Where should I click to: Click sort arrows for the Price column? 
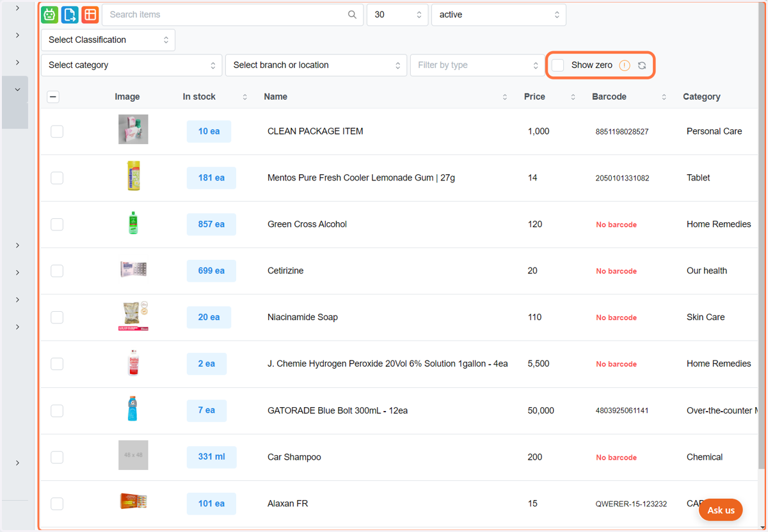tap(573, 97)
